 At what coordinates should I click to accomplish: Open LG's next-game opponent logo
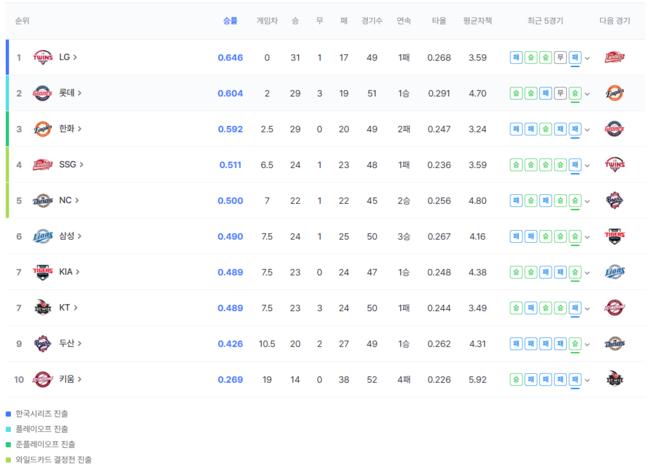(614, 57)
